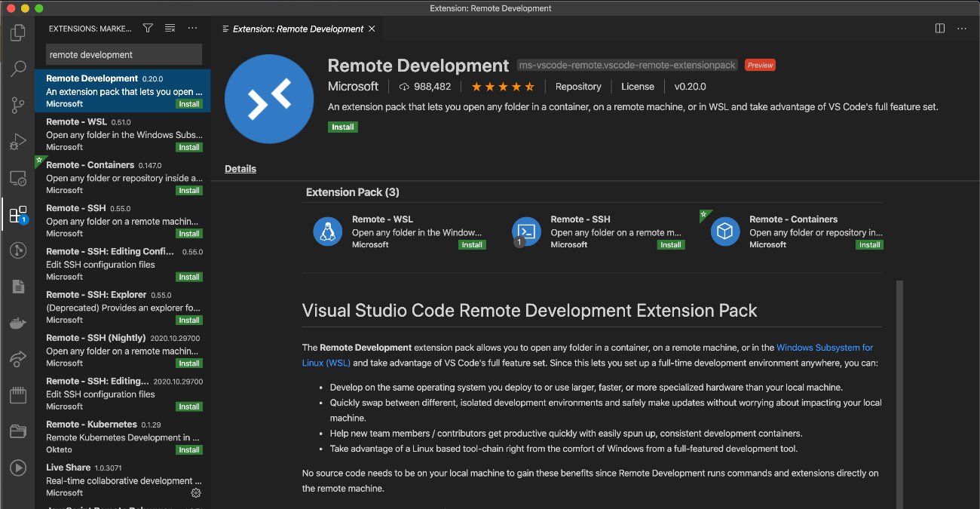Image resolution: width=980 pixels, height=509 pixels.
Task: Click the five-star rating
Action: point(503,87)
